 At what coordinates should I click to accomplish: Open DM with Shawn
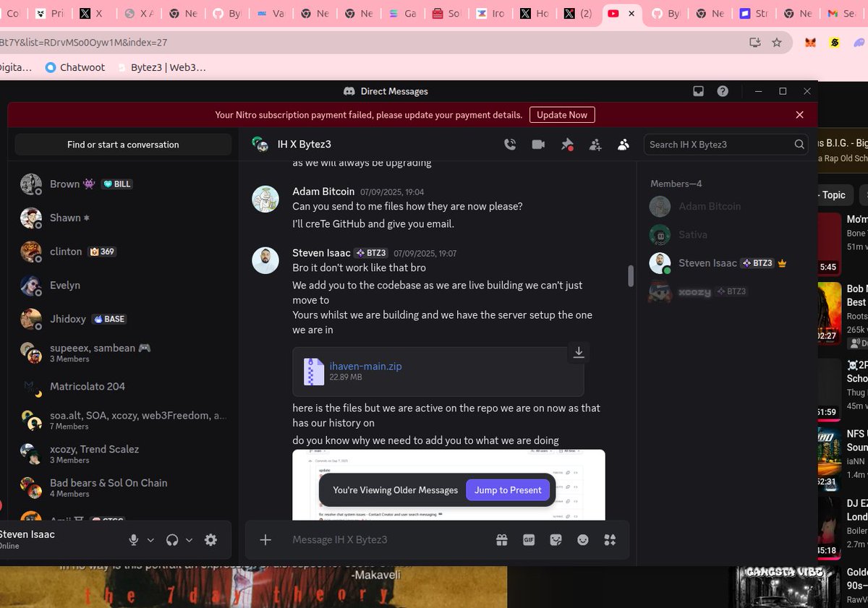click(123, 218)
